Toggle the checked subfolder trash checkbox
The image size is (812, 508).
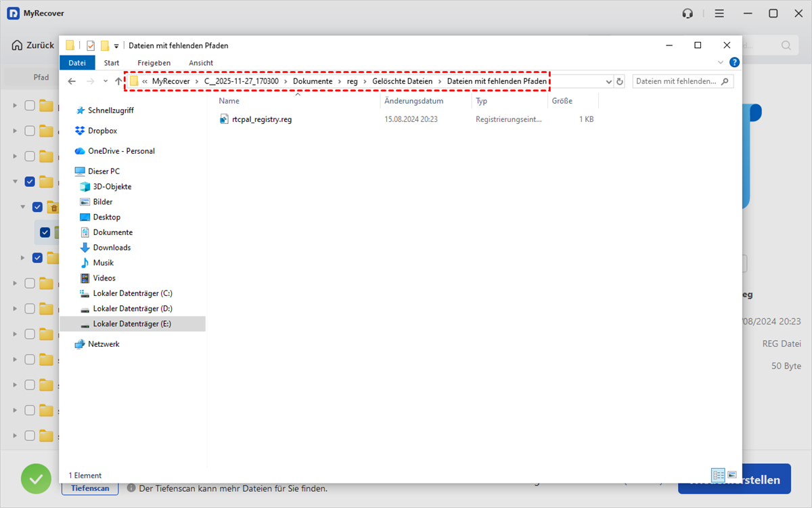click(38, 207)
